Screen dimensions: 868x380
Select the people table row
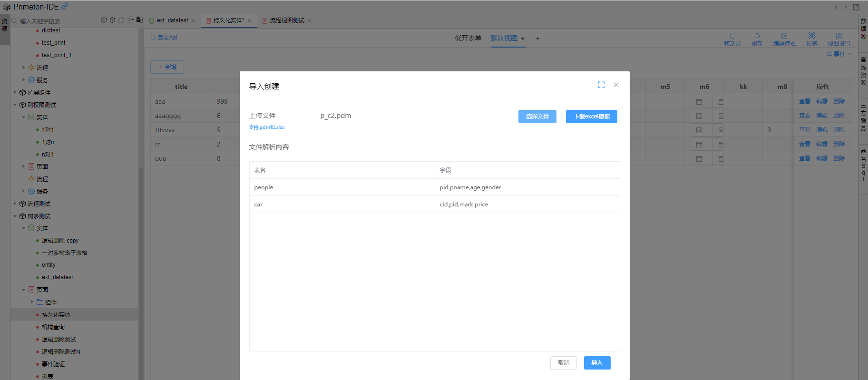(341, 187)
